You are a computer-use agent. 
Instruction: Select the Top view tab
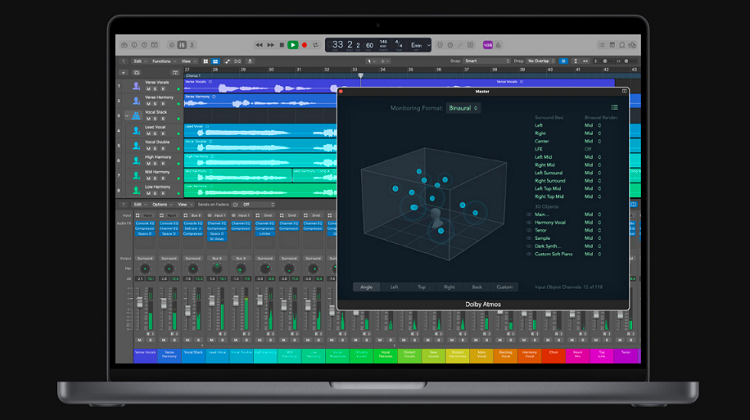[421, 287]
